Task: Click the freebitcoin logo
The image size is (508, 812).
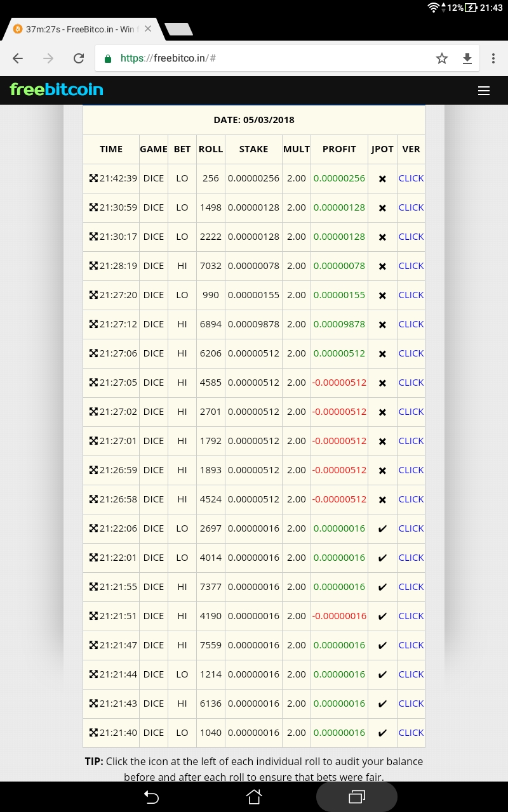Action: (x=57, y=89)
